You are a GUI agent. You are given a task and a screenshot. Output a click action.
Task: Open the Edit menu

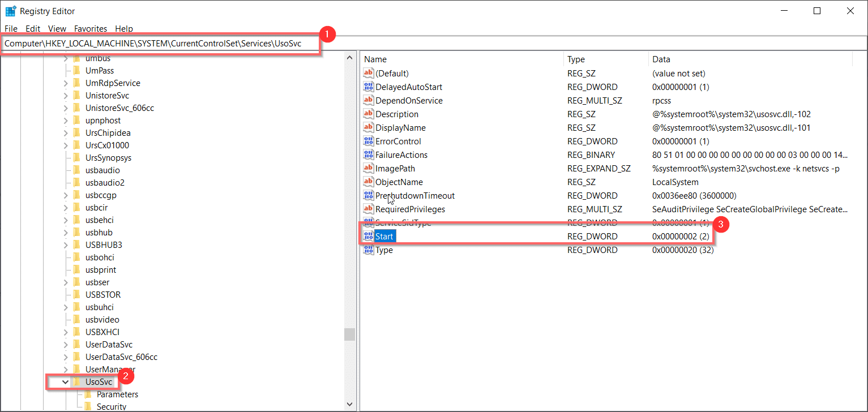tap(33, 28)
